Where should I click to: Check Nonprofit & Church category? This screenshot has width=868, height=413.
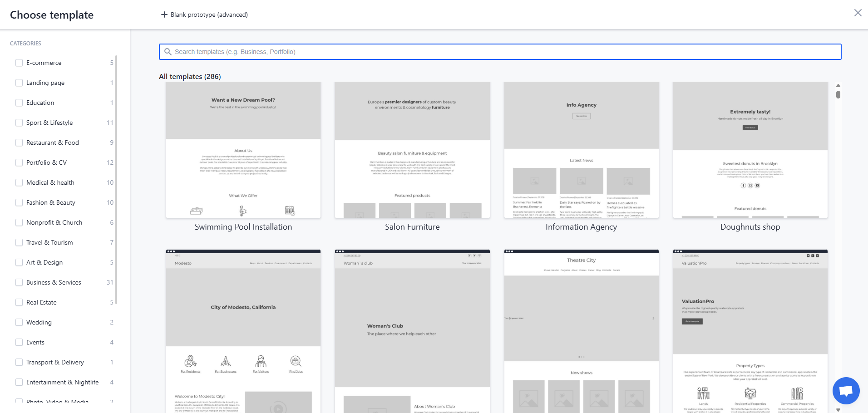19,222
